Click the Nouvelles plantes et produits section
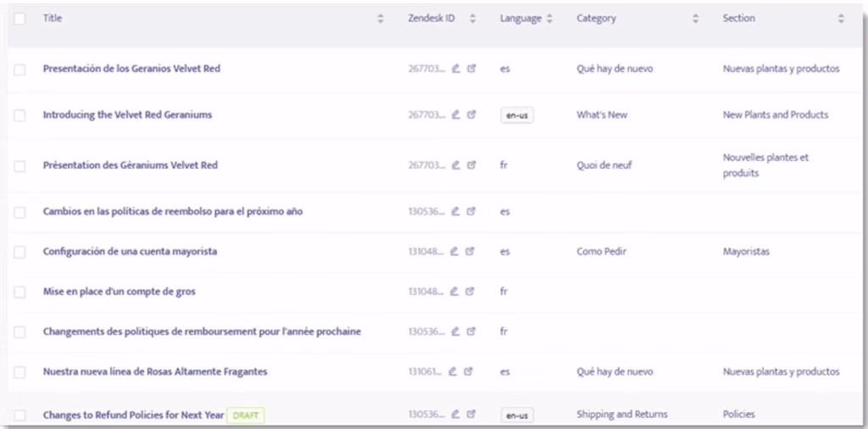This screenshot has height=429, width=868. tap(765, 165)
